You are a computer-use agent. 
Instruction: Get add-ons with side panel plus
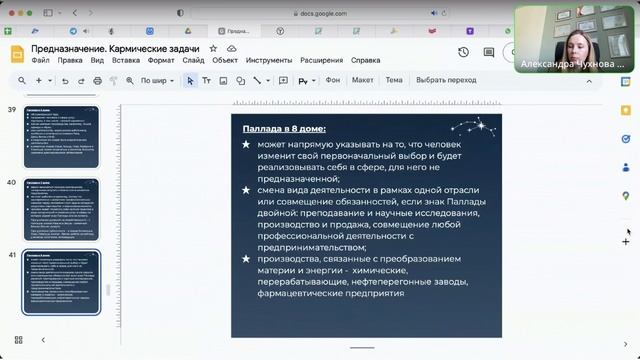[x=625, y=242]
